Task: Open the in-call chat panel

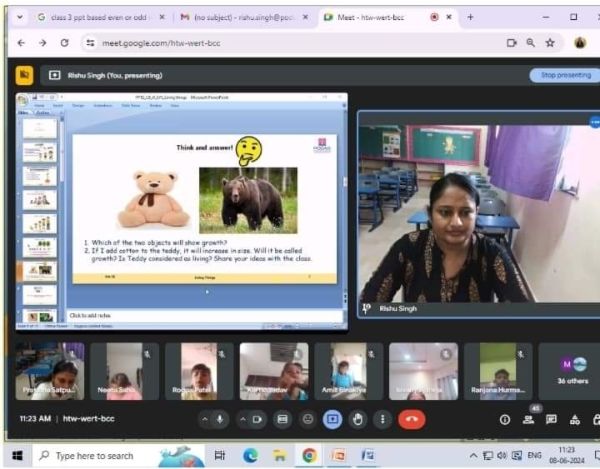Action: [551, 420]
